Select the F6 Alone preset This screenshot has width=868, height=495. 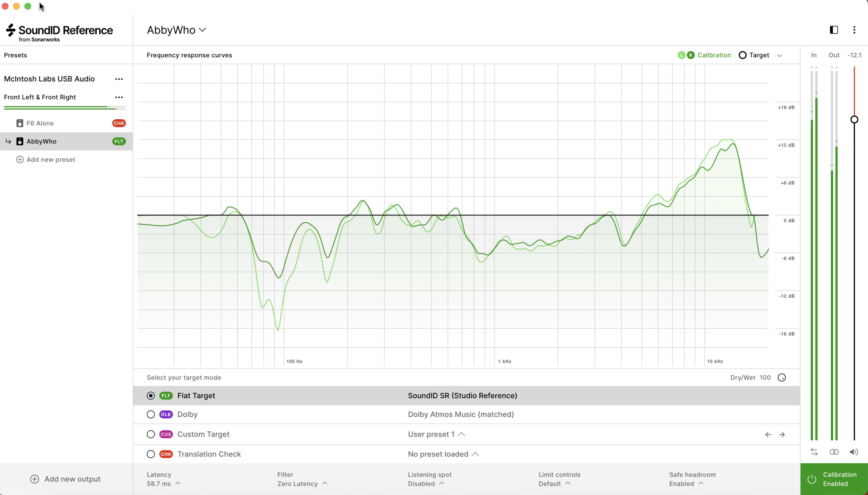click(66, 123)
